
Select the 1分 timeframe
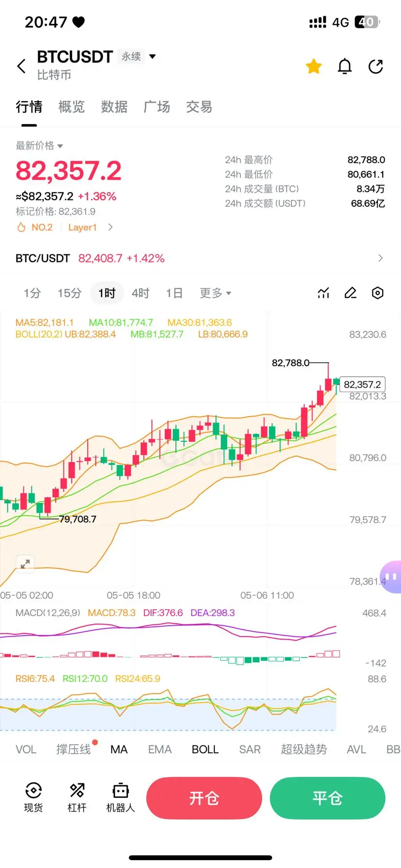[32, 293]
